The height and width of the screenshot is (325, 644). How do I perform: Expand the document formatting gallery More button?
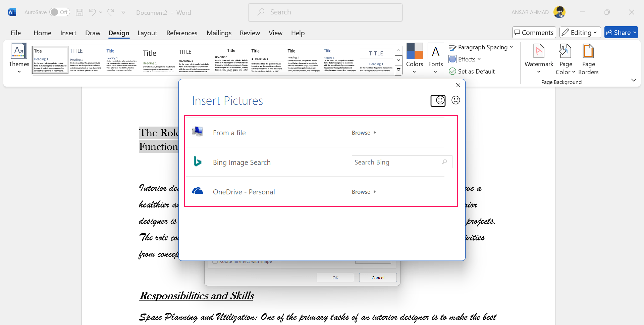click(x=398, y=71)
